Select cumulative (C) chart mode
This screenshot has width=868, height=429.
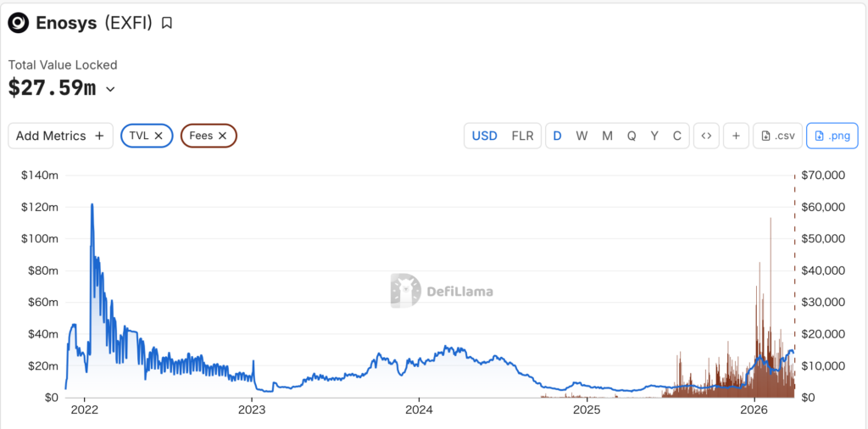pyautogui.click(x=676, y=136)
